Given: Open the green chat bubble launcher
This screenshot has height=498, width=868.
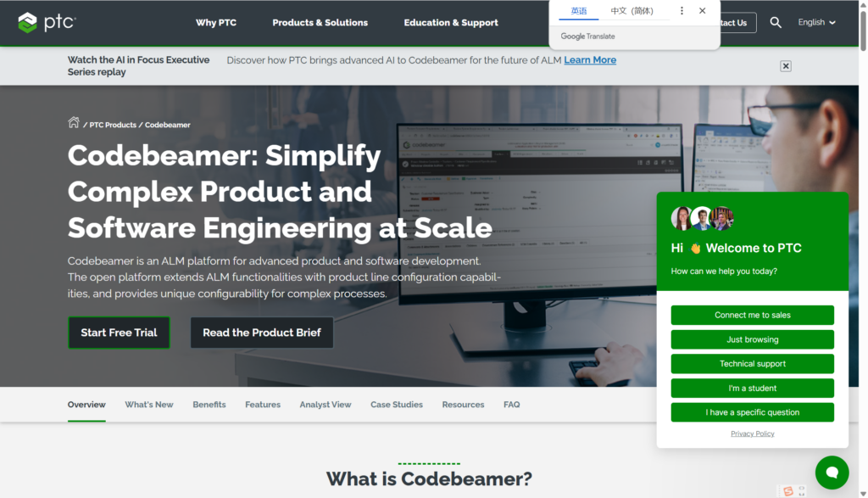Looking at the screenshot, I should 832,473.
